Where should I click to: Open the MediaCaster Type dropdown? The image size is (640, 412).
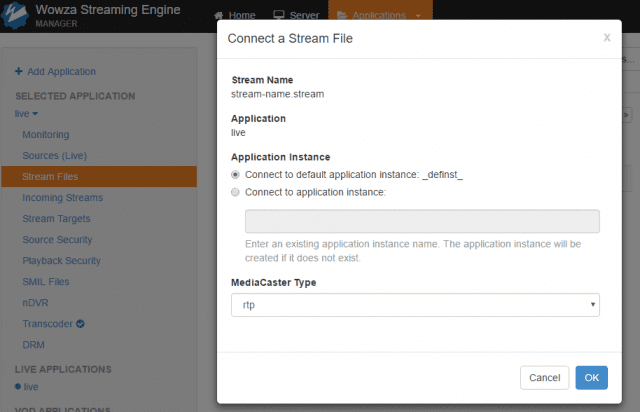[x=415, y=305]
